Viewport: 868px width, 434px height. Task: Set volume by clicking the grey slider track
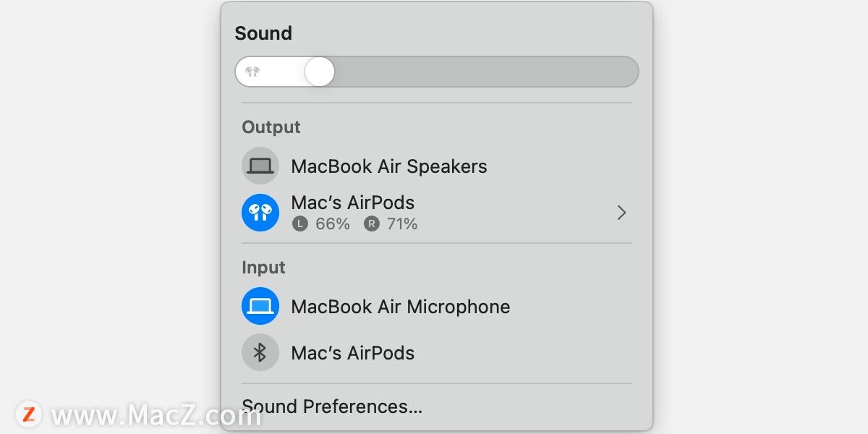pyautogui.click(x=485, y=72)
